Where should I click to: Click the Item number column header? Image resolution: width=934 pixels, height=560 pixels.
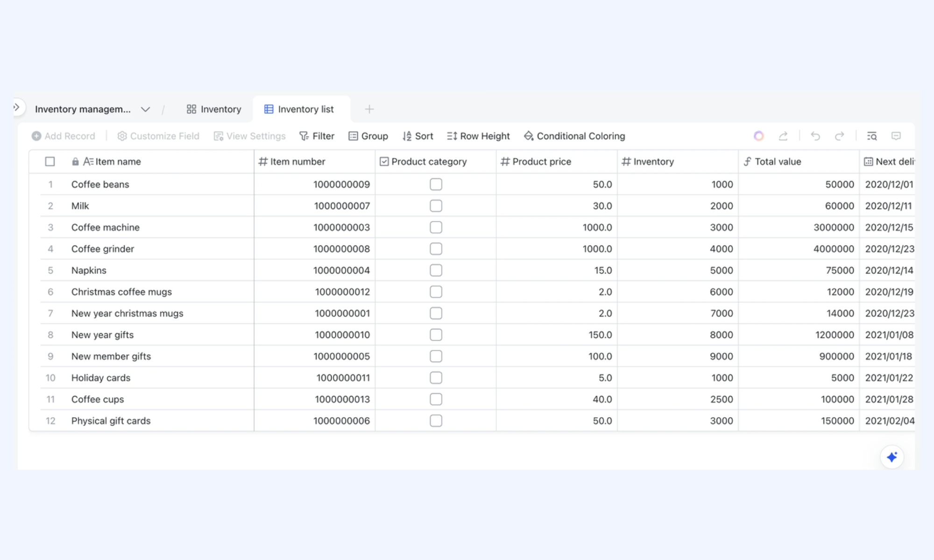[314, 161]
